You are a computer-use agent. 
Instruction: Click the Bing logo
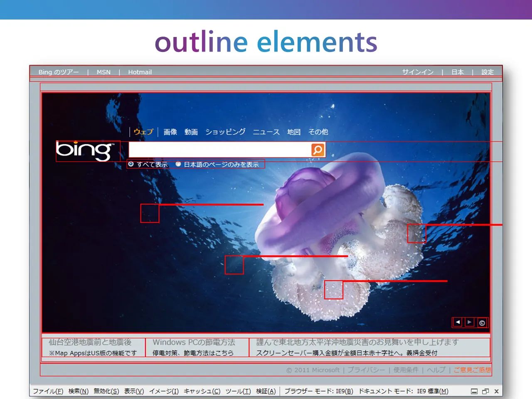click(85, 150)
